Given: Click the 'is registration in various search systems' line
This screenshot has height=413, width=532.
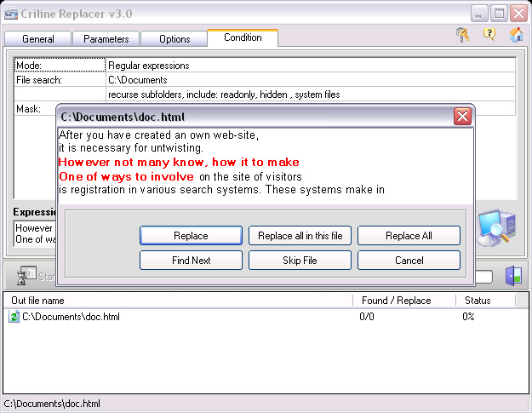Looking at the screenshot, I should (221, 189).
